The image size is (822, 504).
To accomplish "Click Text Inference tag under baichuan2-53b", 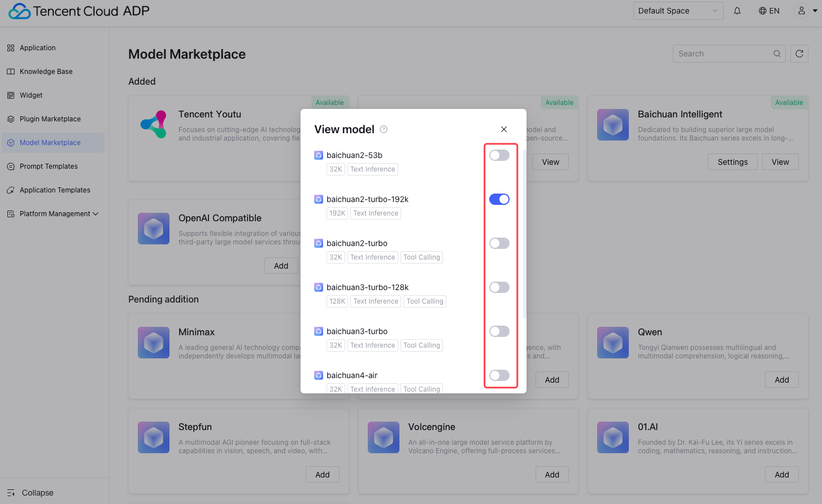I will point(373,169).
